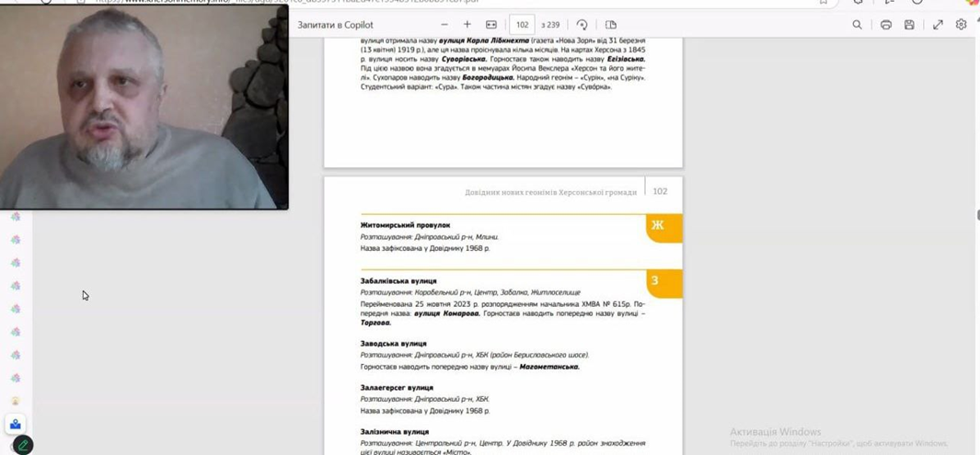The image size is (980, 455).
Task: Click the bold former name Торгова
Action: point(375,324)
